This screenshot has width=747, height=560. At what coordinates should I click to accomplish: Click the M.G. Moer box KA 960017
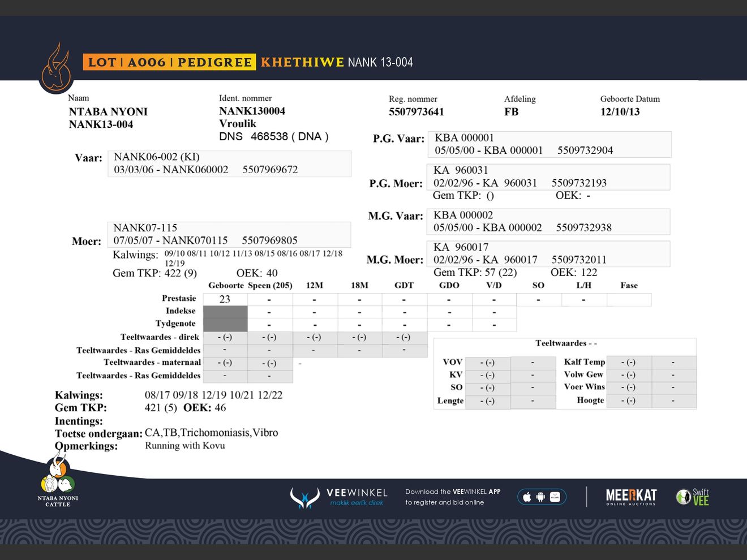click(548, 253)
